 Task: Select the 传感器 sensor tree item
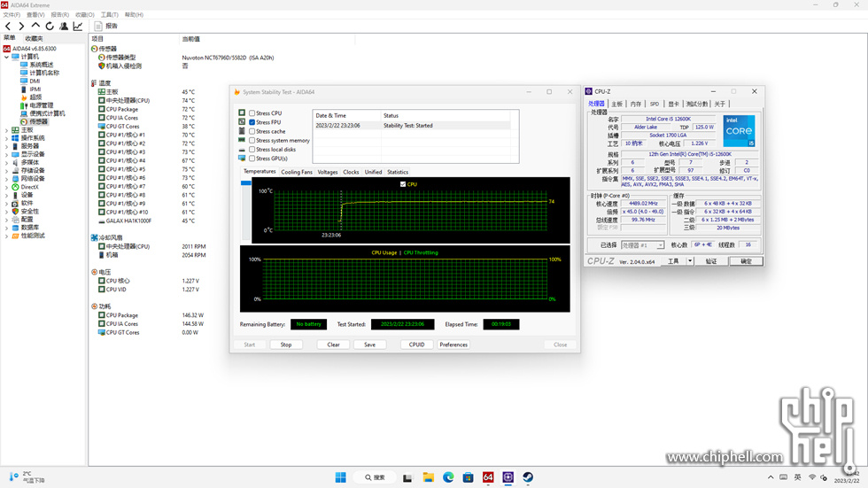[x=34, y=121]
